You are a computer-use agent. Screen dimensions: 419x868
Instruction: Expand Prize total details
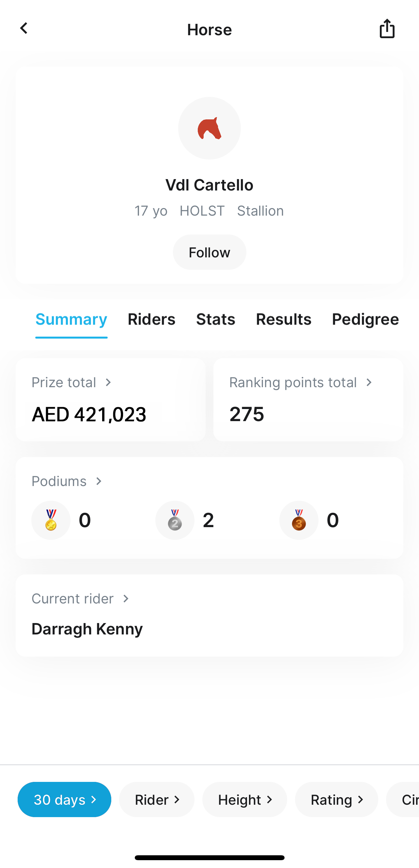coord(71,382)
